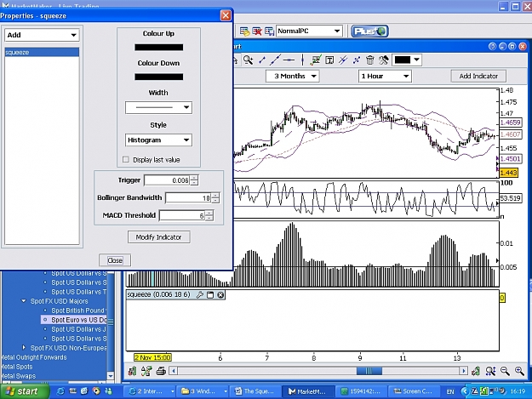Select the text annotation T tool
This screenshot has height=399, width=532.
click(x=329, y=60)
